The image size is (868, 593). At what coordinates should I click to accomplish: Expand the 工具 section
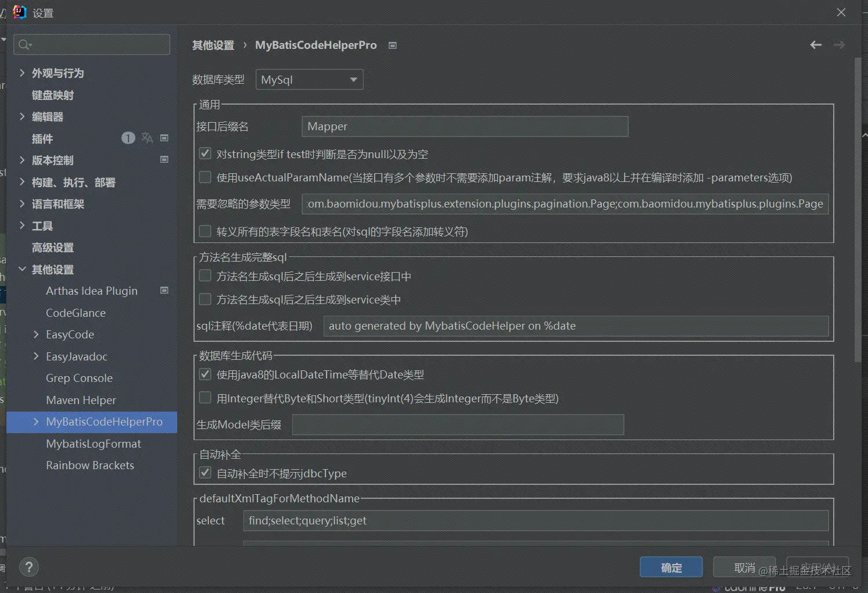tap(22, 226)
